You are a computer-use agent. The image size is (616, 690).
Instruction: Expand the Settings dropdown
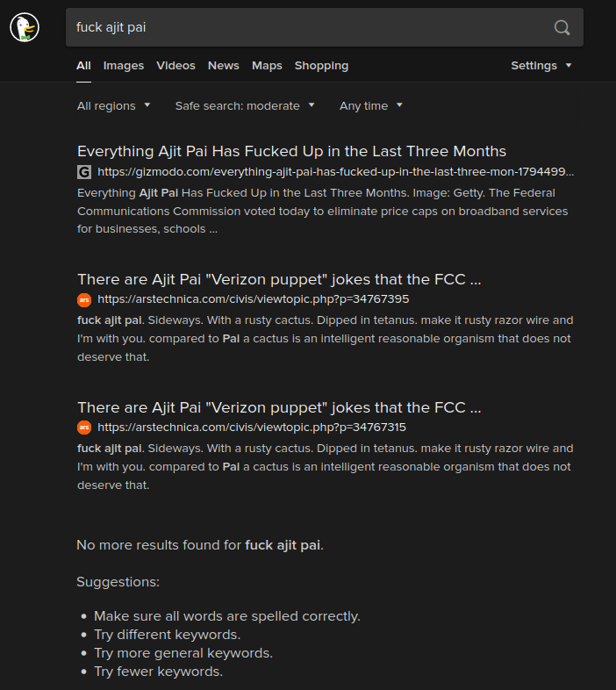(x=541, y=66)
